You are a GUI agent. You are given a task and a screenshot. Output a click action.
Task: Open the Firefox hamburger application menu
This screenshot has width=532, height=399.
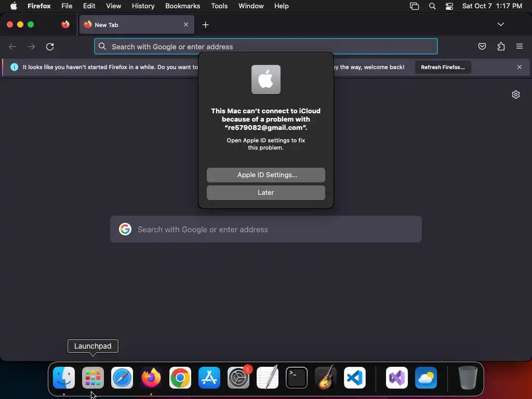tap(520, 46)
